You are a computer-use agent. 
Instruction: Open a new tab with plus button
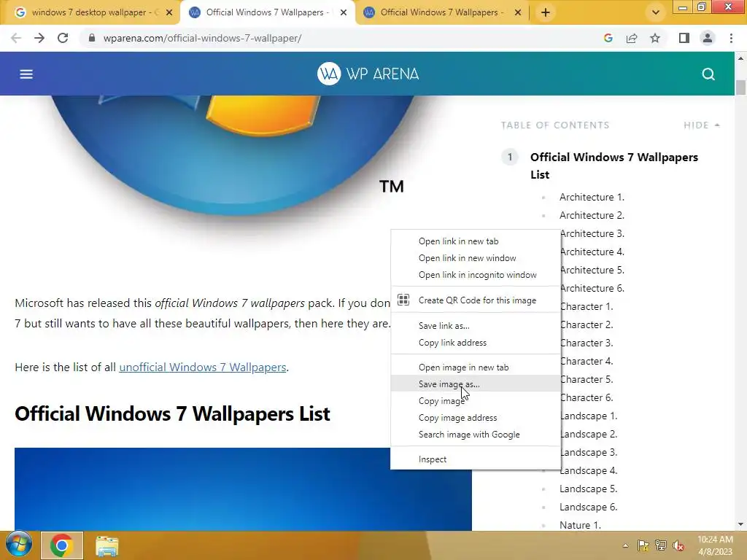pyautogui.click(x=546, y=12)
